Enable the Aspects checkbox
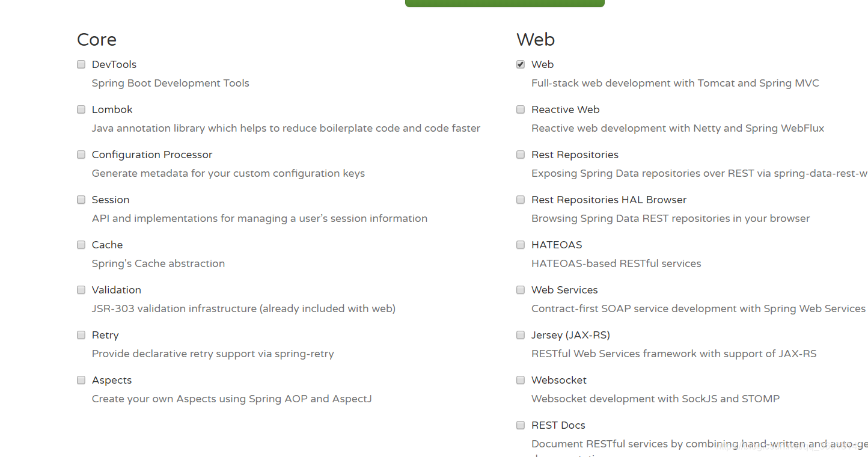This screenshot has width=868, height=457. coord(81,380)
